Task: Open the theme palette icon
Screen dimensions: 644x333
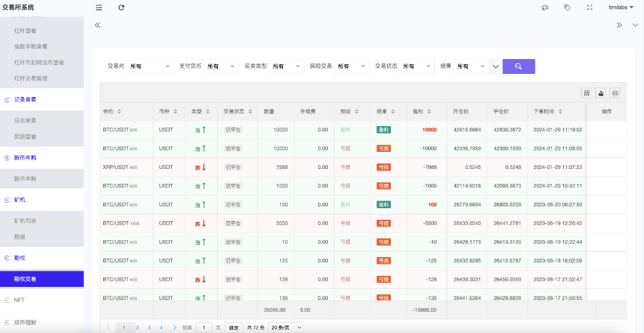Action: [x=544, y=7]
